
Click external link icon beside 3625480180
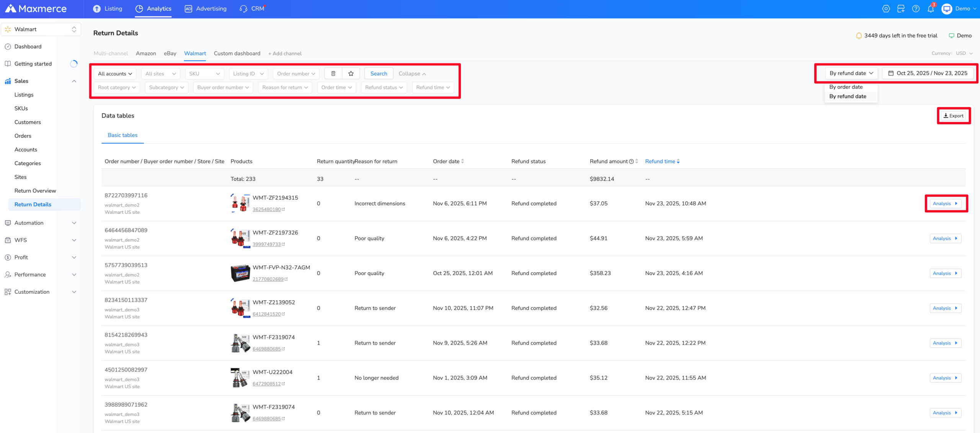click(283, 209)
